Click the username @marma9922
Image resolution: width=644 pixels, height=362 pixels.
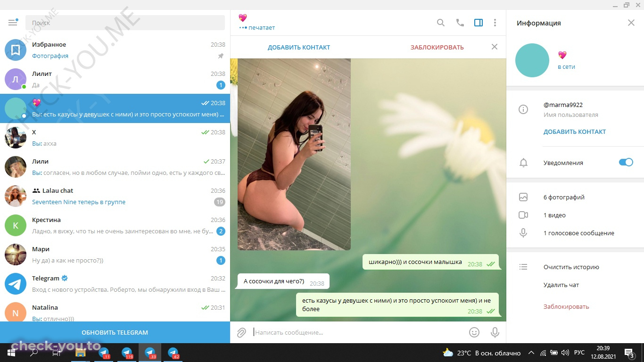tap(563, 105)
